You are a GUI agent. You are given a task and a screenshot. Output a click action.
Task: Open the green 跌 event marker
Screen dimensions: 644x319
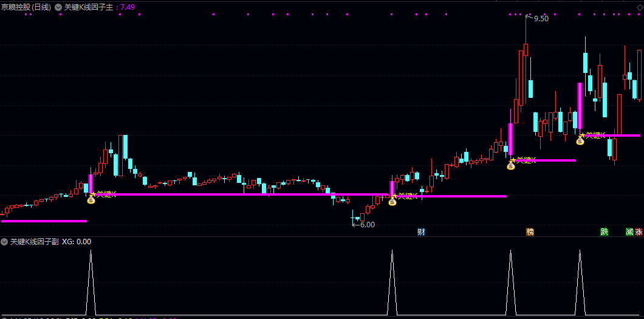(x=604, y=232)
